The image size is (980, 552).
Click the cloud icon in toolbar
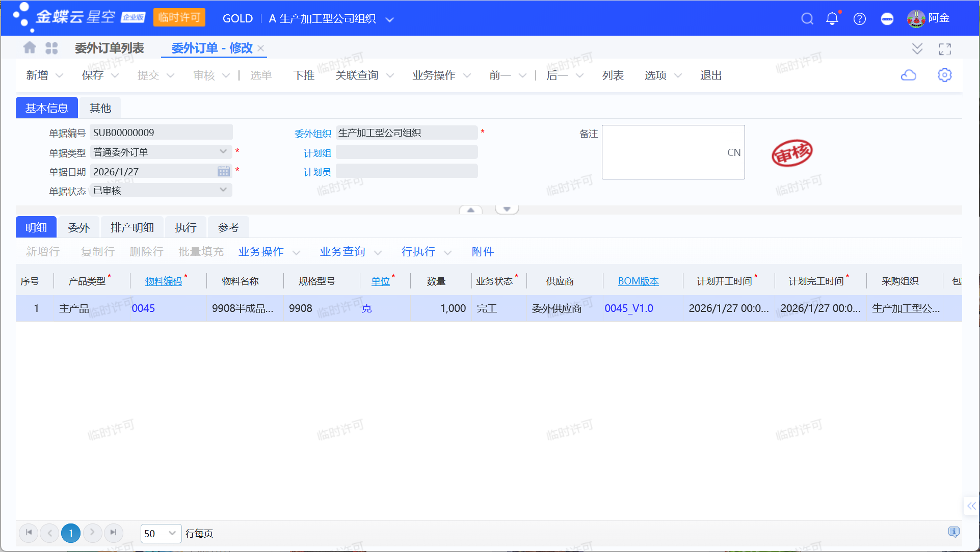click(x=908, y=75)
